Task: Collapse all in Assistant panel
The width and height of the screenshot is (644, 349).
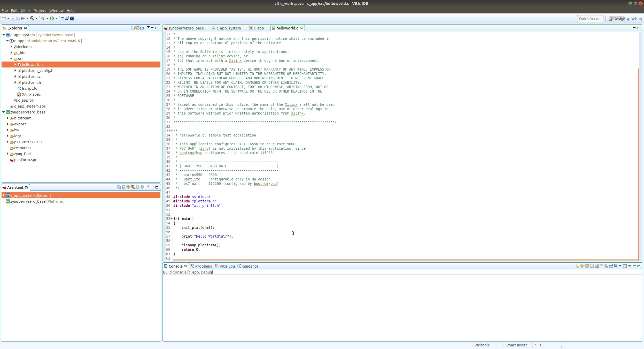Action: click(119, 187)
